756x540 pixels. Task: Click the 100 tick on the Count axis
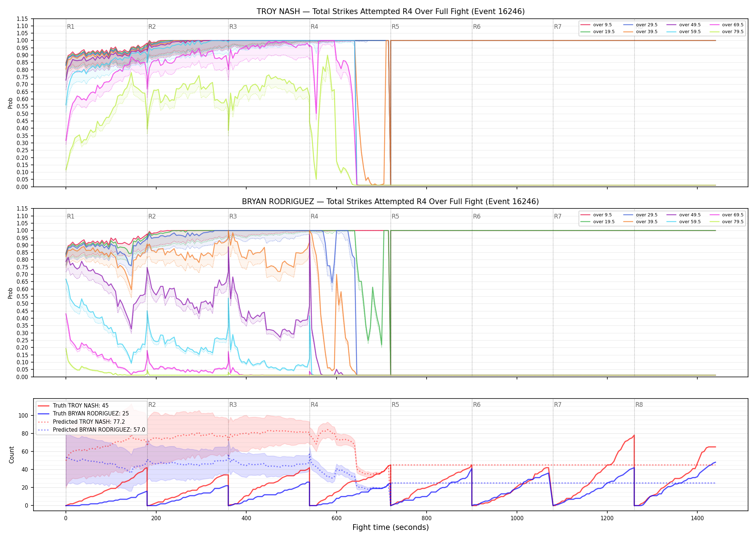pyautogui.click(x=23, y=415)
